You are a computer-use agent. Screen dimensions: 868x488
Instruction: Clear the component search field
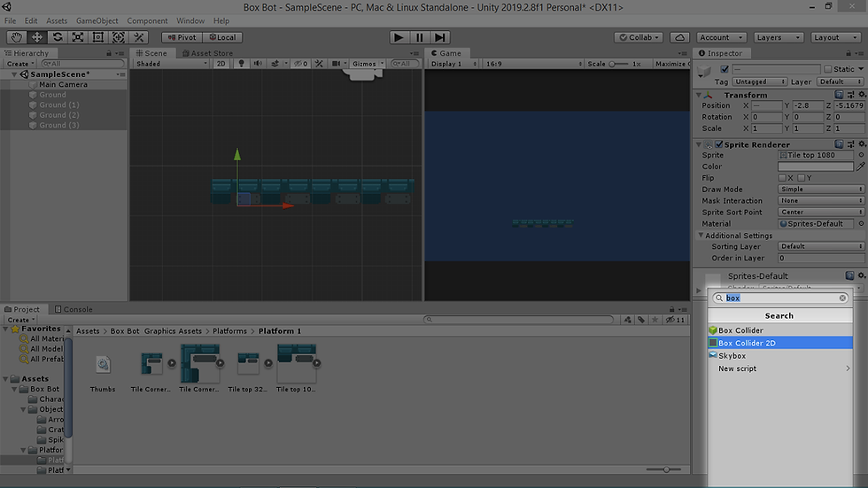pyautogui.click(x=842, y=298)
